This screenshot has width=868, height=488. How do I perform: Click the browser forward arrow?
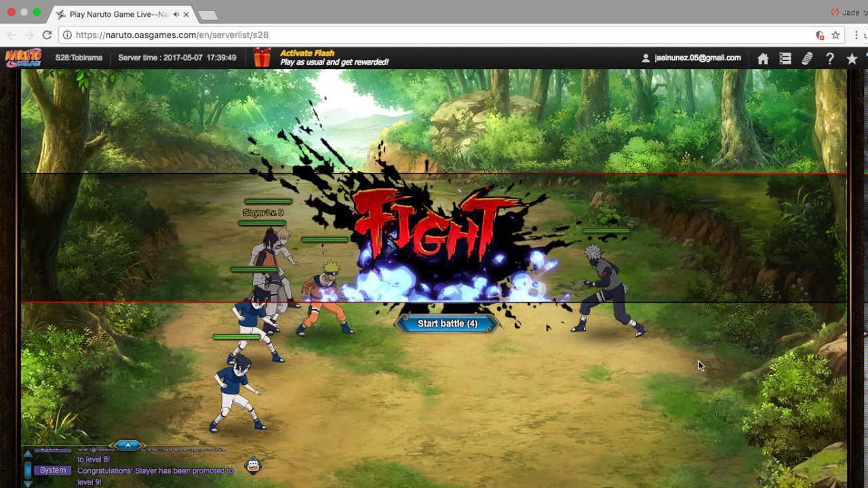[29, 35]
